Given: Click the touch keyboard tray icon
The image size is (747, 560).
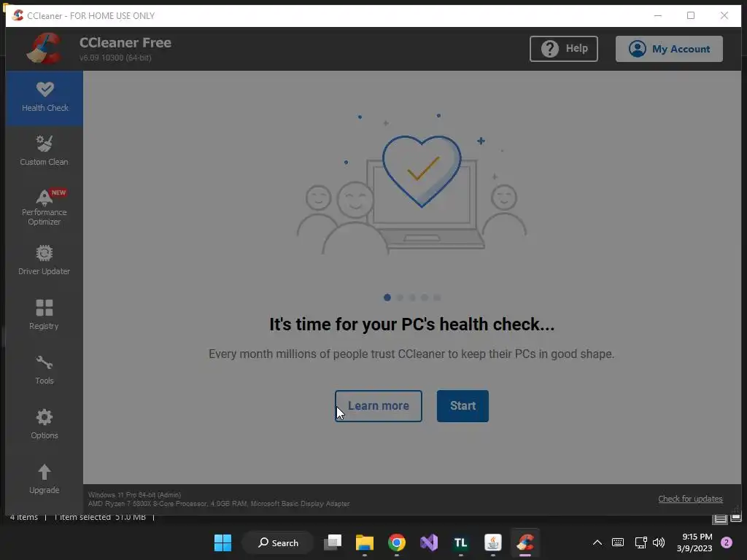Looking at the screenshot, I should point(617,542).
